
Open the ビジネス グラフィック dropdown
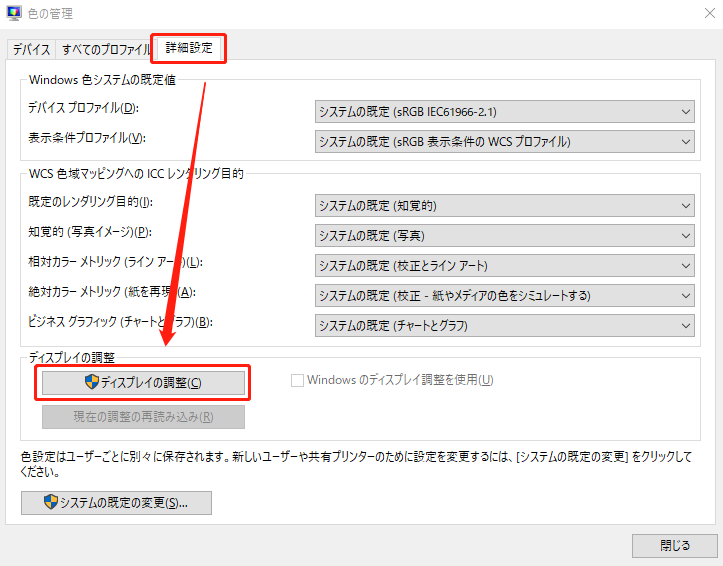[x=504, y=325]
